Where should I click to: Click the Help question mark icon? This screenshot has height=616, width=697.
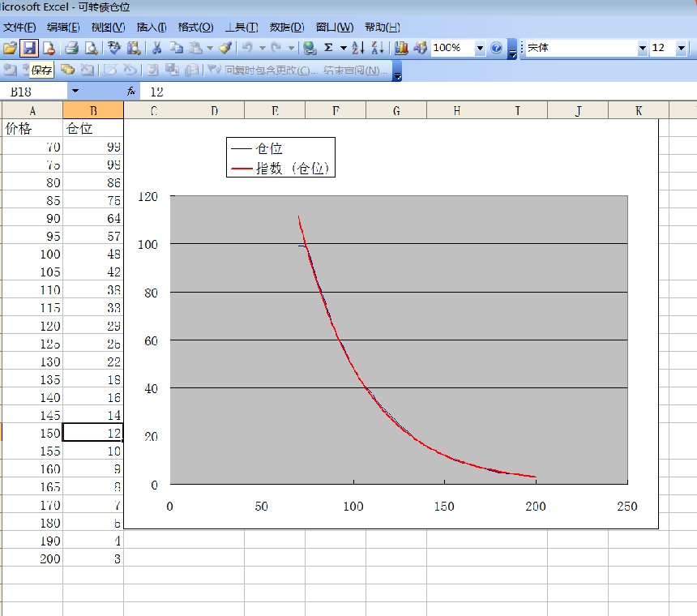point(496,49)
